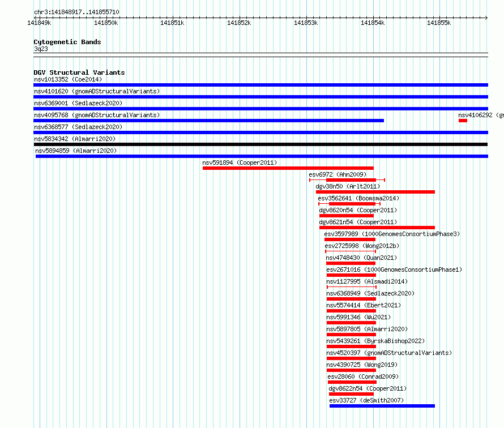Image resolution: width=504 pixels, height=428 pixels.
Task: Click the dgv8620n54 (Cooper2011) label
Action: pyautogui.click(x=358, y=210)
